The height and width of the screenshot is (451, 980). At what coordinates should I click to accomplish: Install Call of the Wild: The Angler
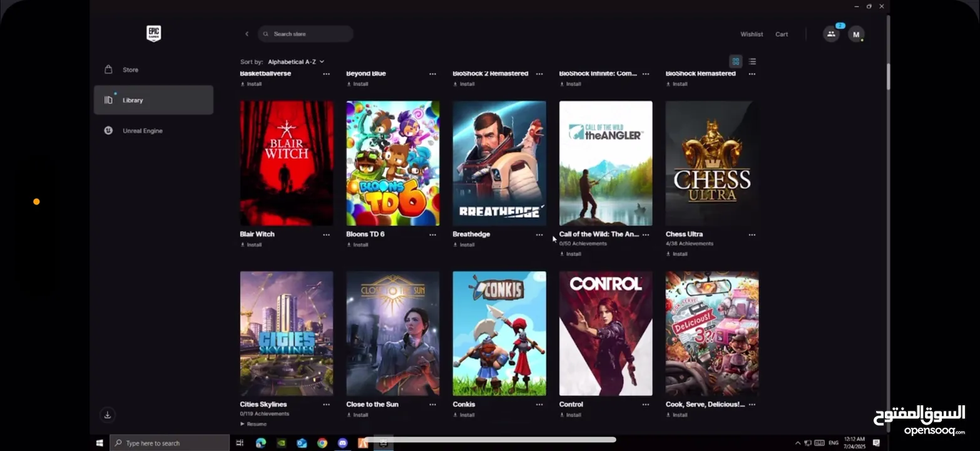571,254
